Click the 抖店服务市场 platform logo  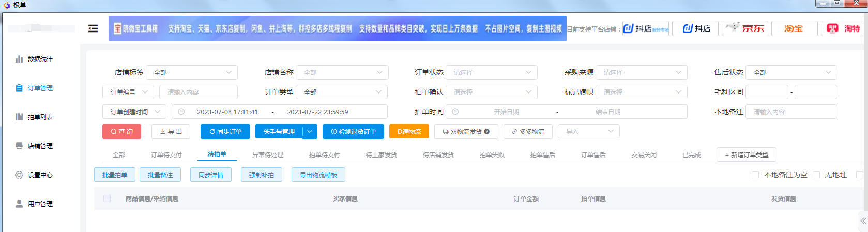point(645,28)
